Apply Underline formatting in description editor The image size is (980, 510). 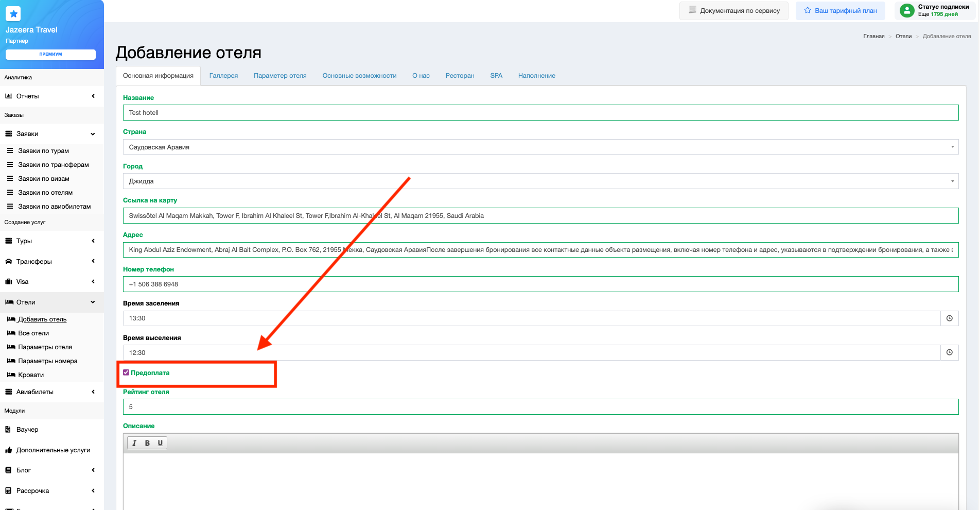(x=160, y=443)
